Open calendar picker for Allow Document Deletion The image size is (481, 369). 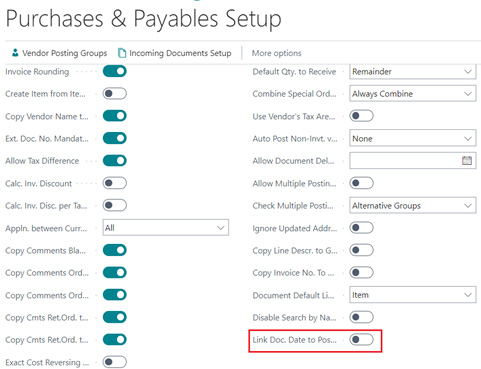tap(467, 161)
